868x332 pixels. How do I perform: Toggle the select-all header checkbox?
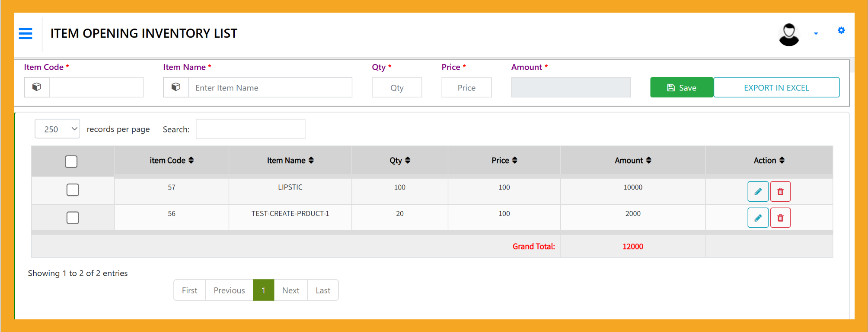click(x=71, y=161)
